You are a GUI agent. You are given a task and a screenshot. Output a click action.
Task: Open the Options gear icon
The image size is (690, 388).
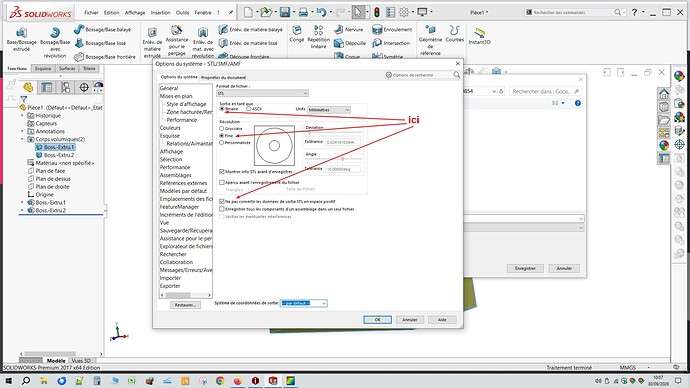404,12
